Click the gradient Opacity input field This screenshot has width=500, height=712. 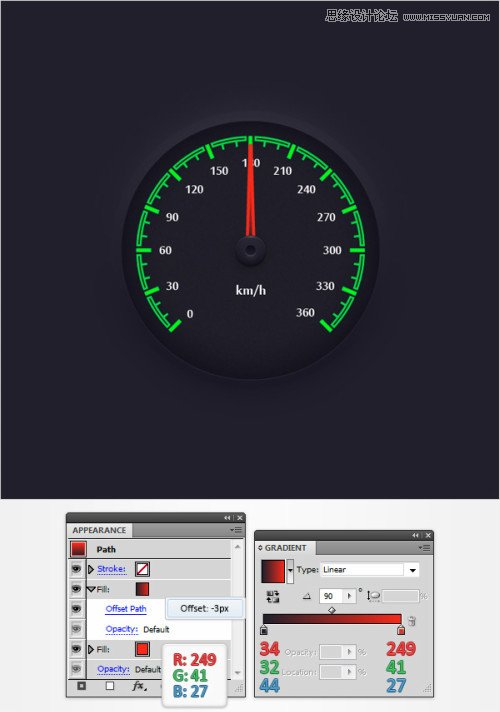click(332, 652)
